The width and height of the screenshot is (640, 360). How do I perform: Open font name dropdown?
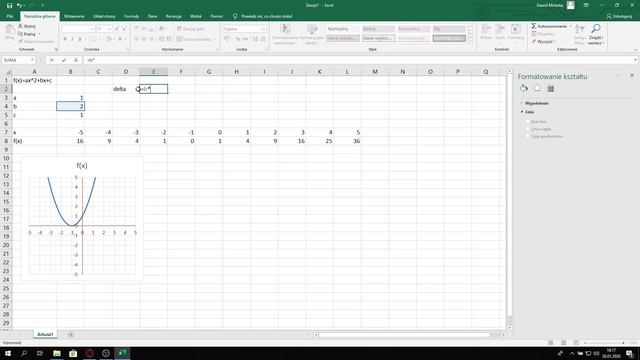[x=92, y=29]
